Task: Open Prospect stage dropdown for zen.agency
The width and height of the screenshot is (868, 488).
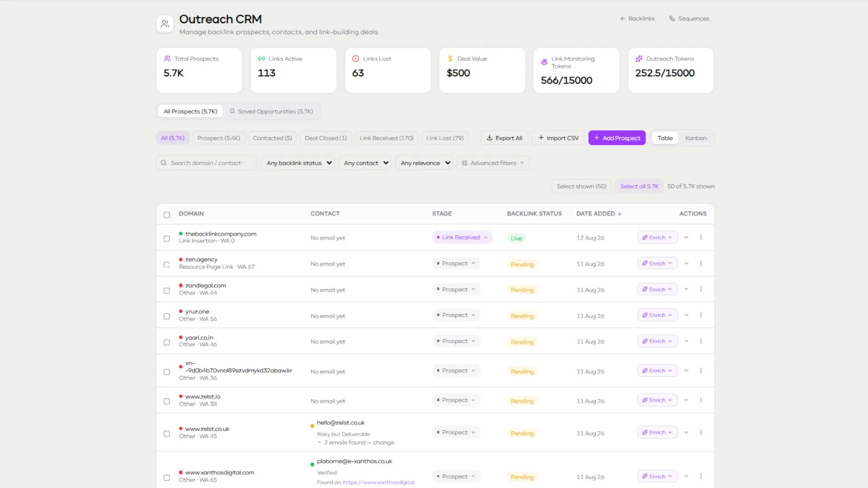Action: [456, 263]
